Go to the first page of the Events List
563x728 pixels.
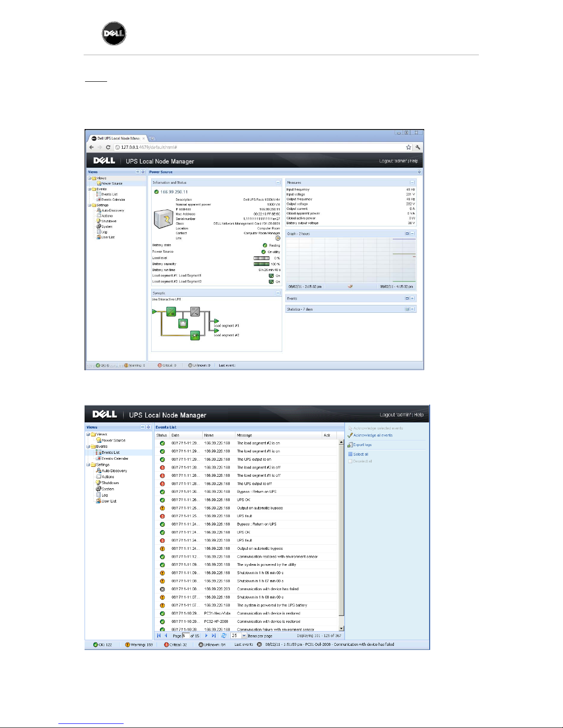pyautogui.click(x=159, y=636)
